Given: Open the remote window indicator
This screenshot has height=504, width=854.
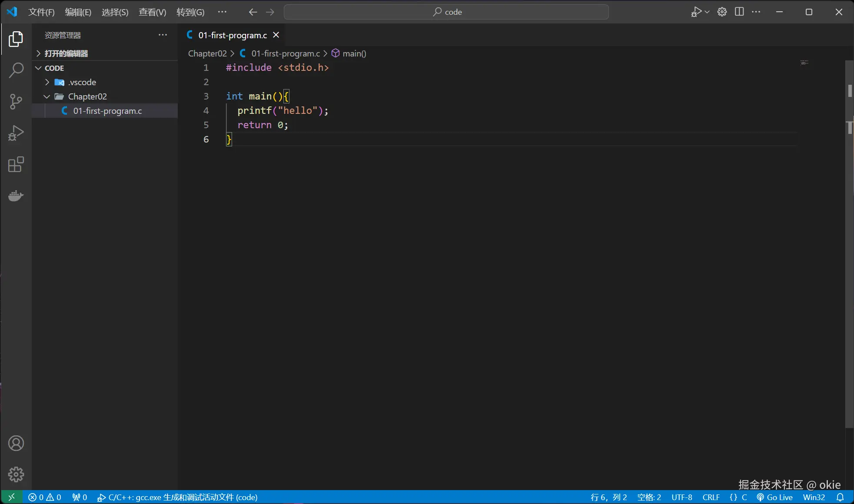Looking at the screenshot, I should point(12,497).
